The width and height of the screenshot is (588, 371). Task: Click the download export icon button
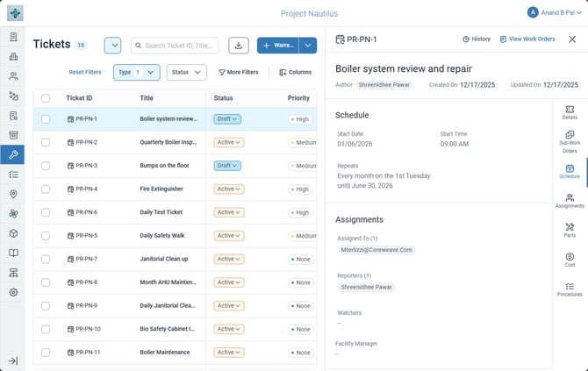(239, 46)
